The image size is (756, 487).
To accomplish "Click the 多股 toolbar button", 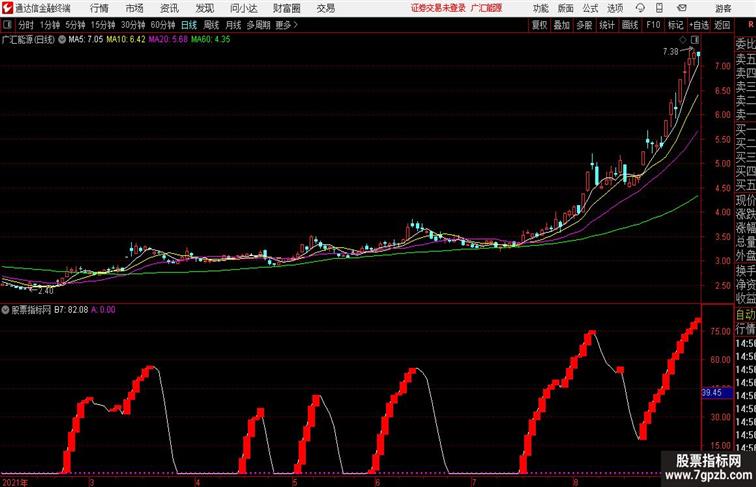I will (x=584, y=25).
